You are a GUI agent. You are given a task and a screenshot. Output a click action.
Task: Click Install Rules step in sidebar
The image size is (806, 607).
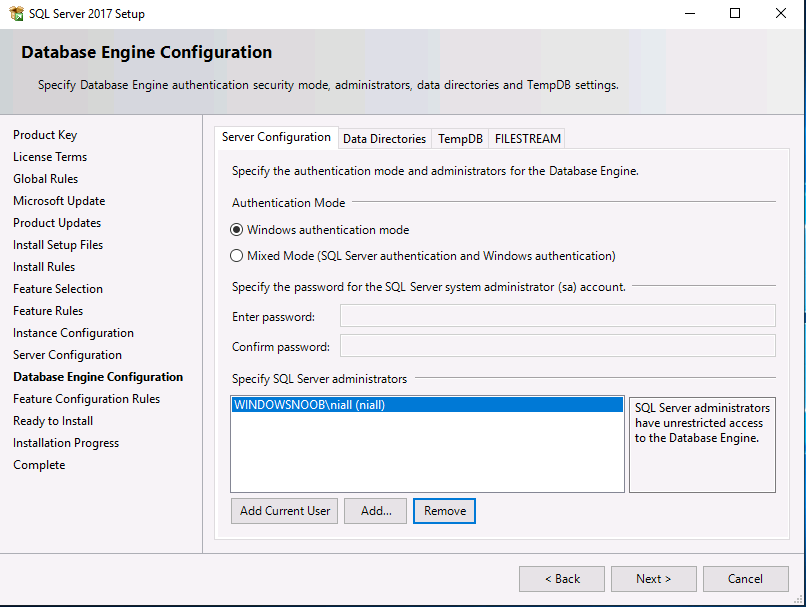(44, 267)
